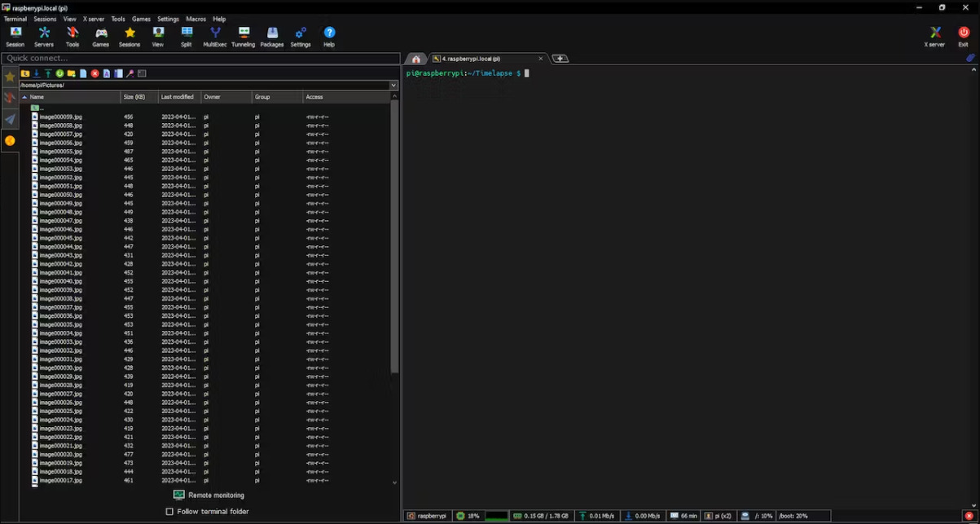Viewport: 980px width, 524px height.
Task: Open the Settings gear toolbar icon
Action: (x=301, y=37)
